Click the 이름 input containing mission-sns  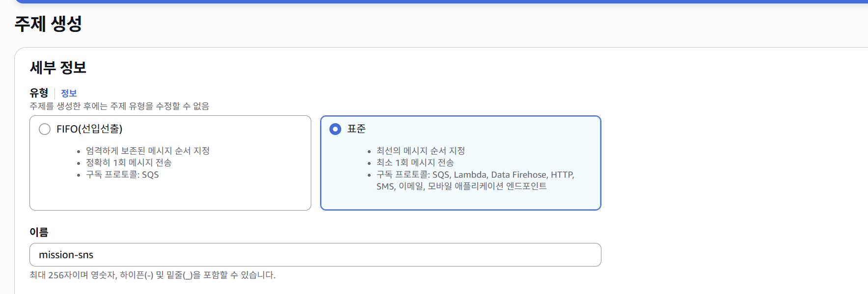(x=315, y=255)
